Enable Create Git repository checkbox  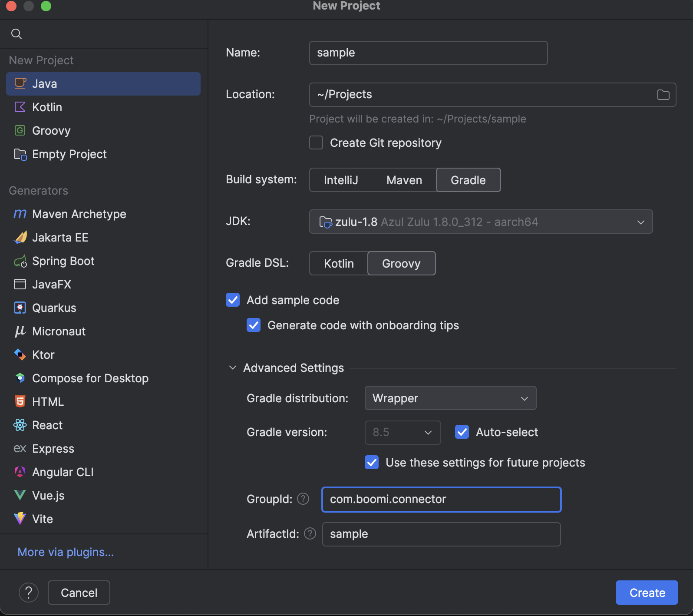pyautogui.click(x=316, y=143)
